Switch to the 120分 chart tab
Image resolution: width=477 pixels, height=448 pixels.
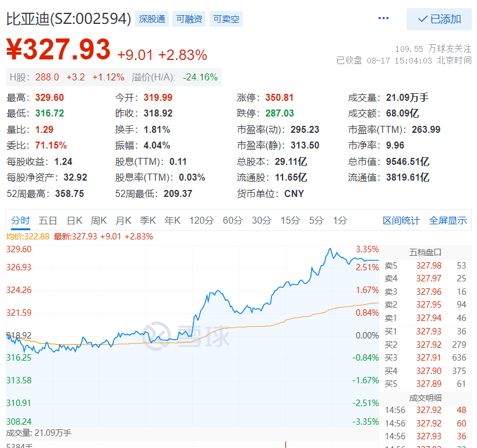coord(202,220)
